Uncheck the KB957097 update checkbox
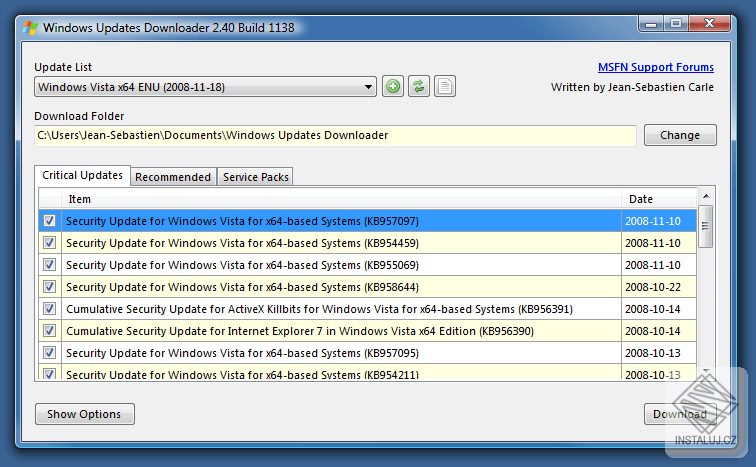 click(49, 221)
